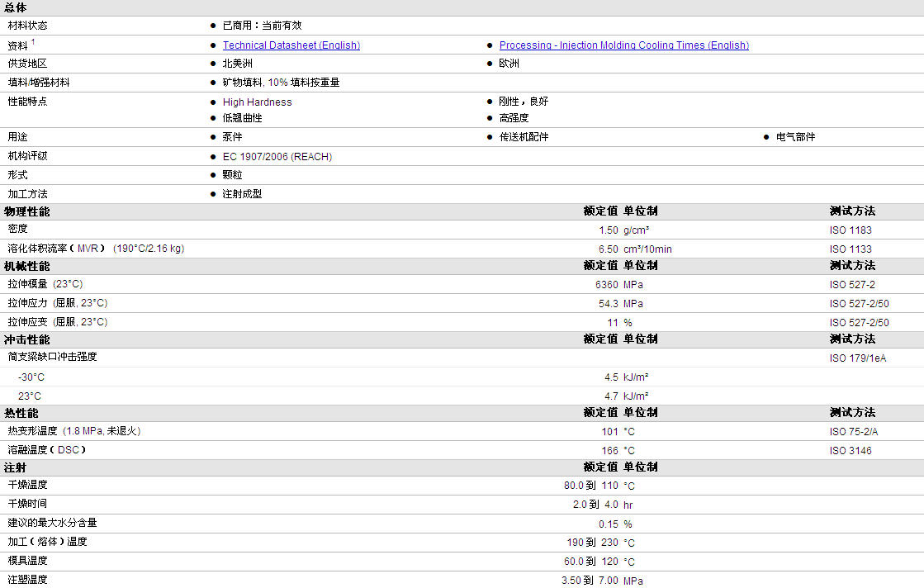The image size is (924, 588).
Task: Select maximum moisture value 0.15
Action: pos(608,524)
